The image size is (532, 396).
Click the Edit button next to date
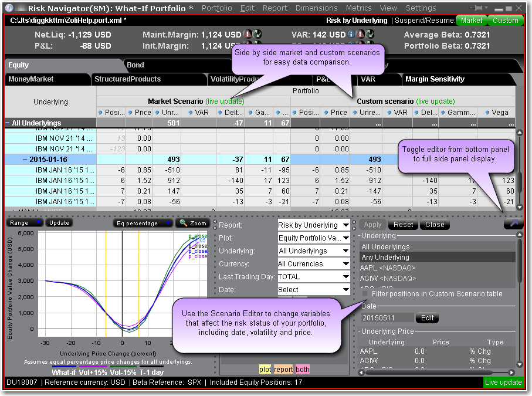(427, 318)
